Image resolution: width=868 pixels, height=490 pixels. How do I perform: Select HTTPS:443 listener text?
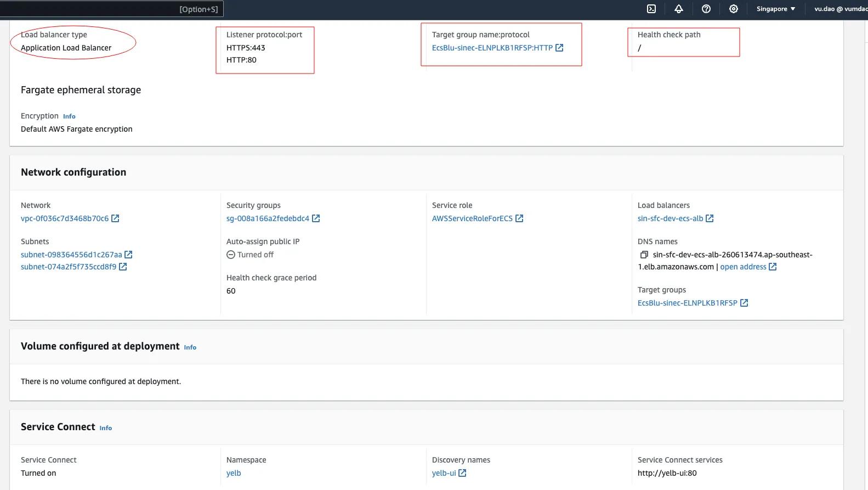point(246,48)
